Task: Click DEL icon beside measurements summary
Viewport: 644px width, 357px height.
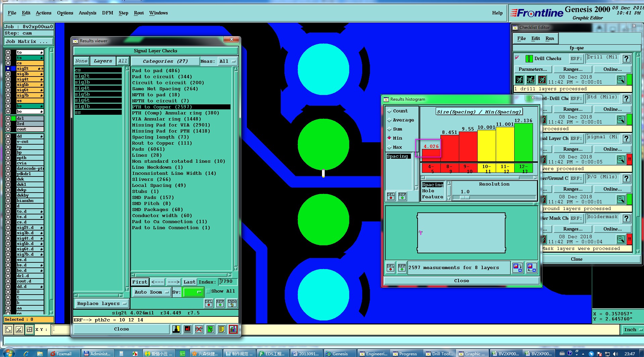Action: [390, 267]
